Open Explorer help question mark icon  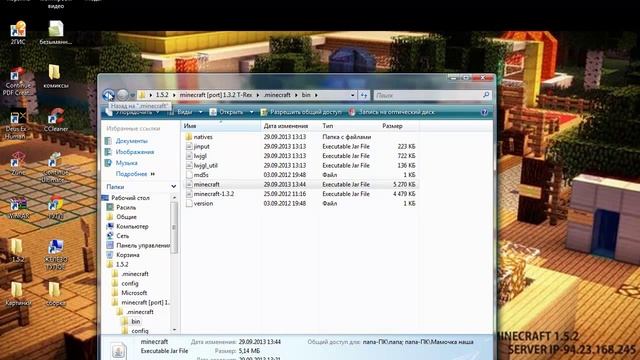pyautogui.click(x=484, y=112)
